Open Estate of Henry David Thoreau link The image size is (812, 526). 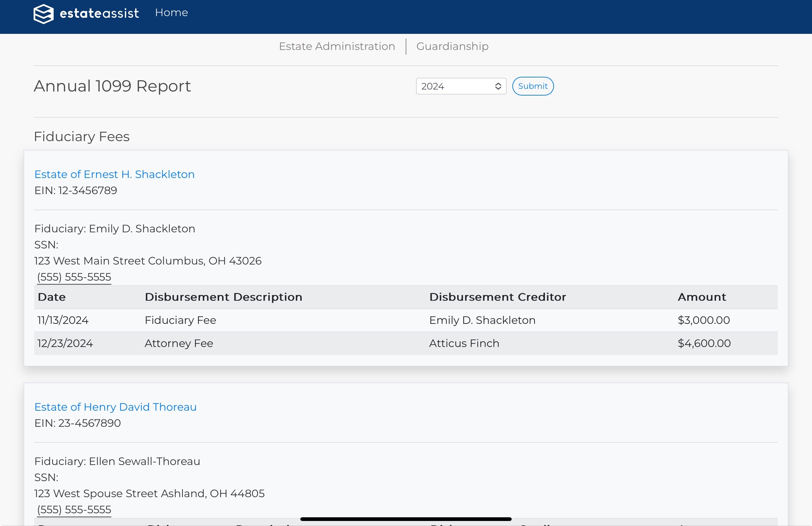pos(115,407)
